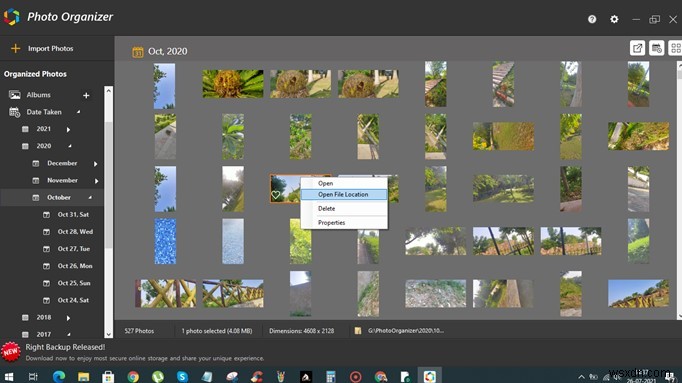Click Import Photos label

(50, 48)
